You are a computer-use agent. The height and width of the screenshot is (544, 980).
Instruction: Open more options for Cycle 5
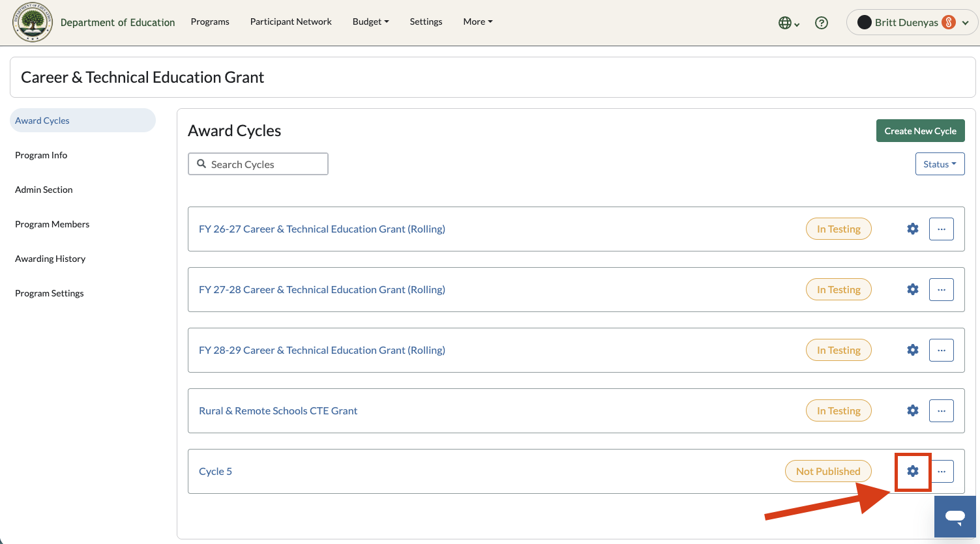[x=942, y=471]
